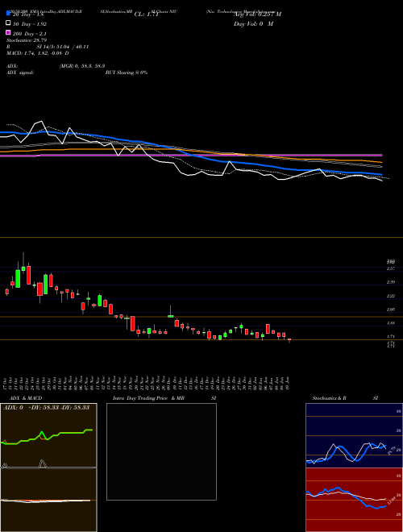Click the 1.88 price axis label
This screenshot has height=532, width=403.
point(391,323)
